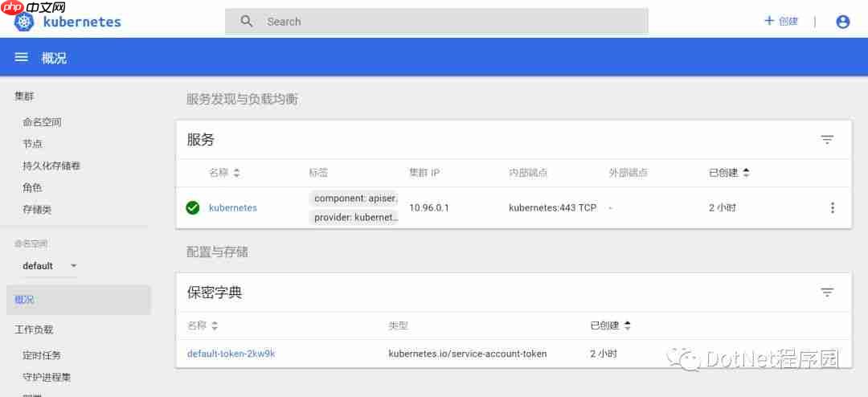This screenshot has height=397, width=868.
Task: Click the search magnifier icon
Action: pyautogui.click(x=247, y=22)
